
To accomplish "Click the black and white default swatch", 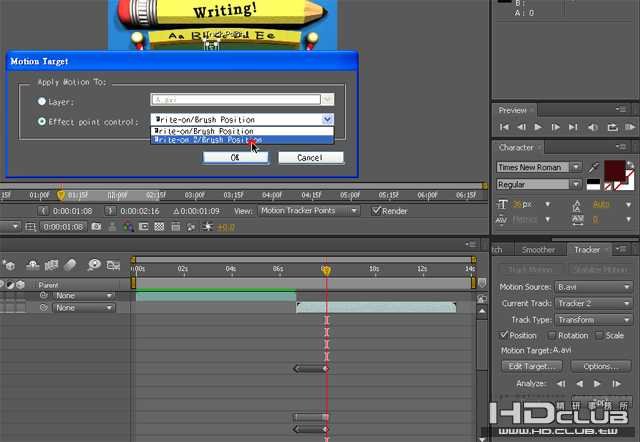I will click(593, 184).
